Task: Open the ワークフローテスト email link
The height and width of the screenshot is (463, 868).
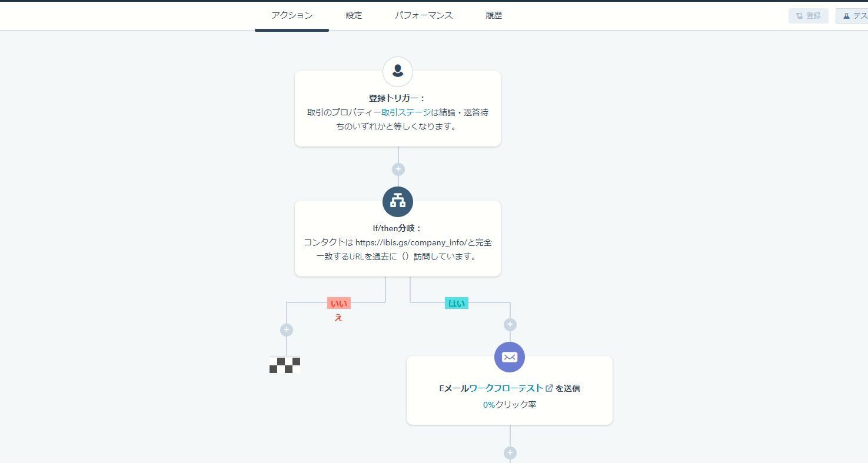Action: pyautogui.click(x=506, y=388)
